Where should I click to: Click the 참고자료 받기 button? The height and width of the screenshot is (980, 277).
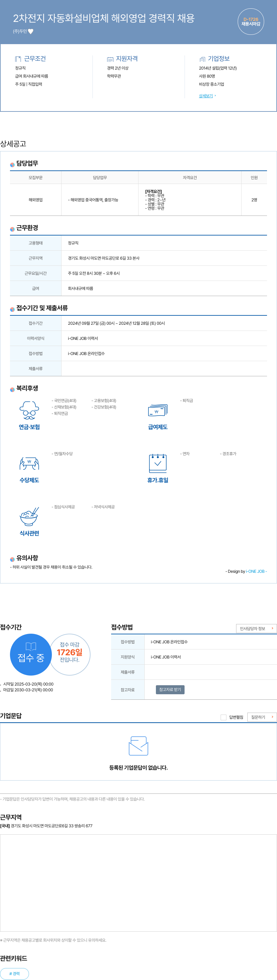coord(170,689)
